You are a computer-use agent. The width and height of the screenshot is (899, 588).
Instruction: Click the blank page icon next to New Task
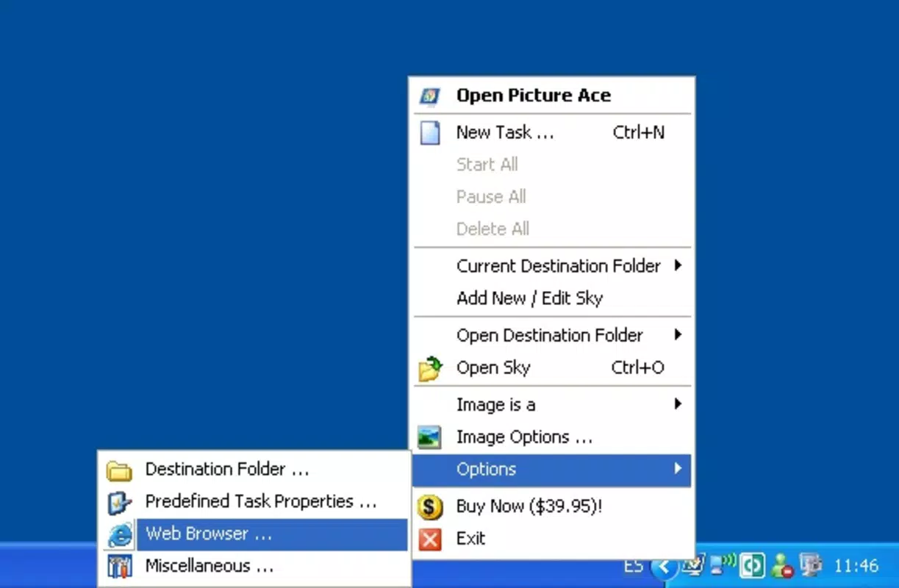pos(429,132)
